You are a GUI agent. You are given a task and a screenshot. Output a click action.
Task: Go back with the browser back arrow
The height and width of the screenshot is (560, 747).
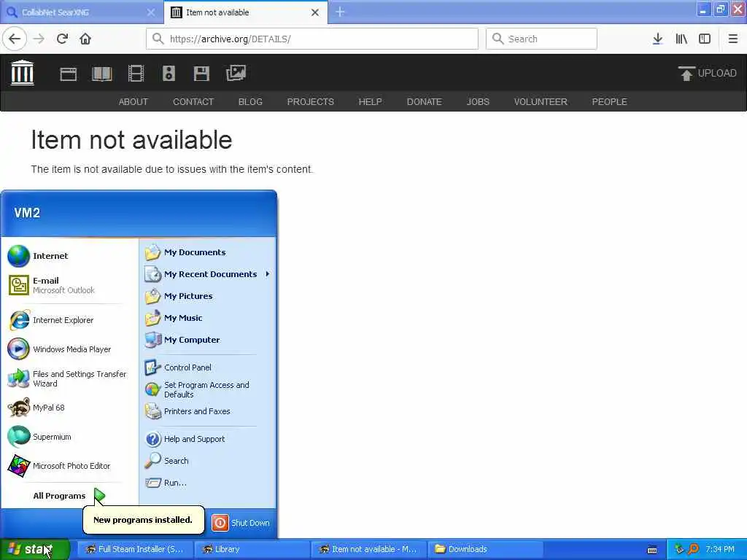coord(15,39)
